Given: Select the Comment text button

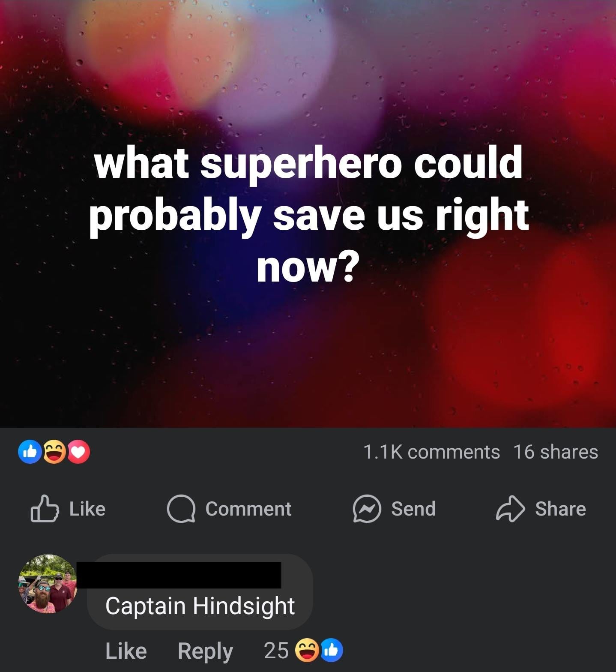Looking at the screenshot, I should [x=248, y=509].
